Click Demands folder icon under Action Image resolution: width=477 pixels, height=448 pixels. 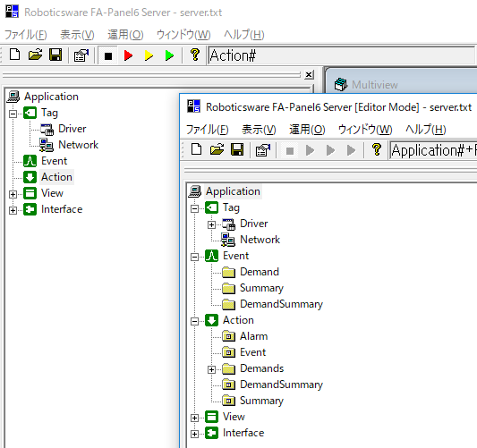coord(228,369)
